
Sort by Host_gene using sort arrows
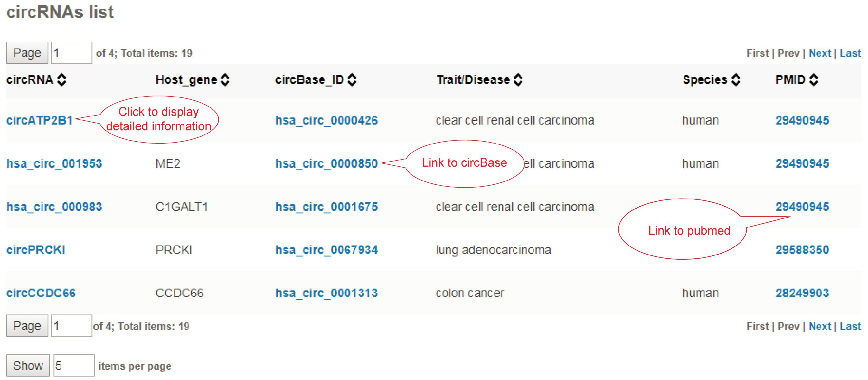225,80
